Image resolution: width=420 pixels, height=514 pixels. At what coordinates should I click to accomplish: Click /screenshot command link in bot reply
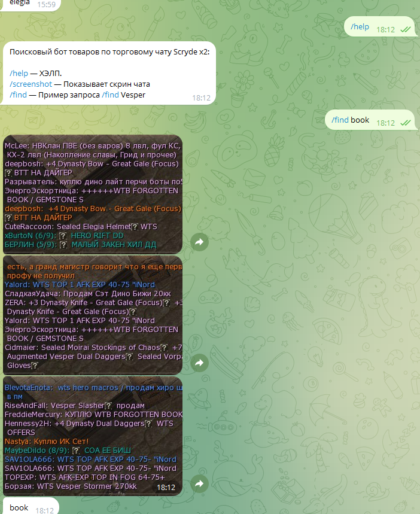(31, 84)
